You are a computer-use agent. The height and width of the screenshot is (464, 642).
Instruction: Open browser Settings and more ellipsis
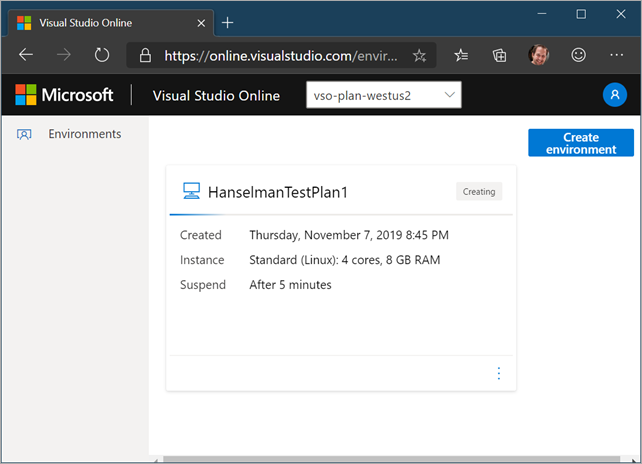pos(616,55)
